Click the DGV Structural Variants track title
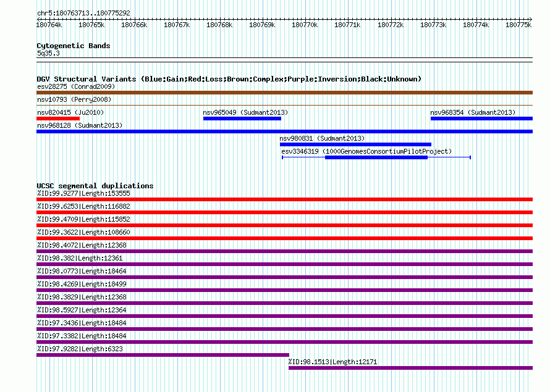550x392 pixels. 229,79
